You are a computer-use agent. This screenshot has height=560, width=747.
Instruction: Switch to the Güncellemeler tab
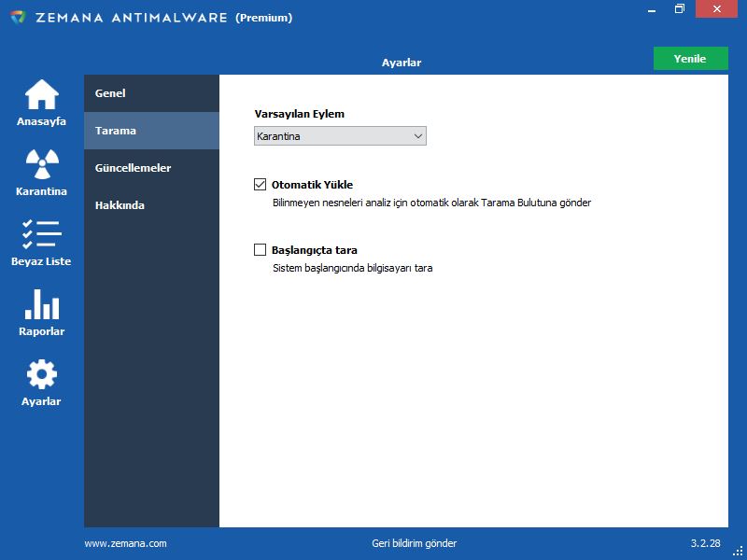(x=151, y=168)
